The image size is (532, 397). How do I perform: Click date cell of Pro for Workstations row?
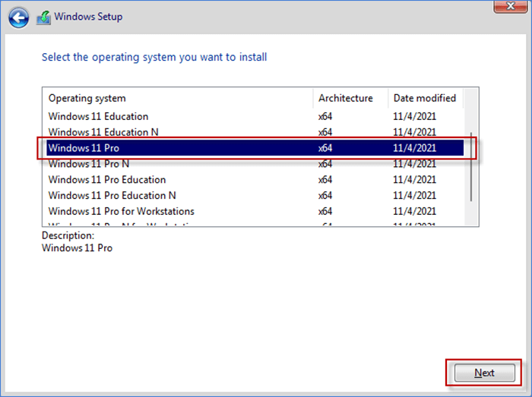[x=414, y=212]
